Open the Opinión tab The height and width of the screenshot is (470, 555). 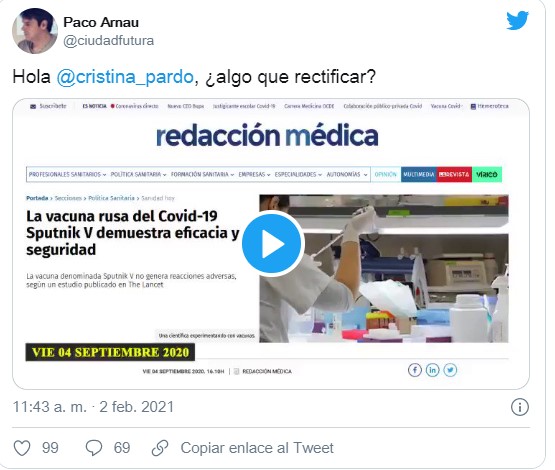[385, 174]
